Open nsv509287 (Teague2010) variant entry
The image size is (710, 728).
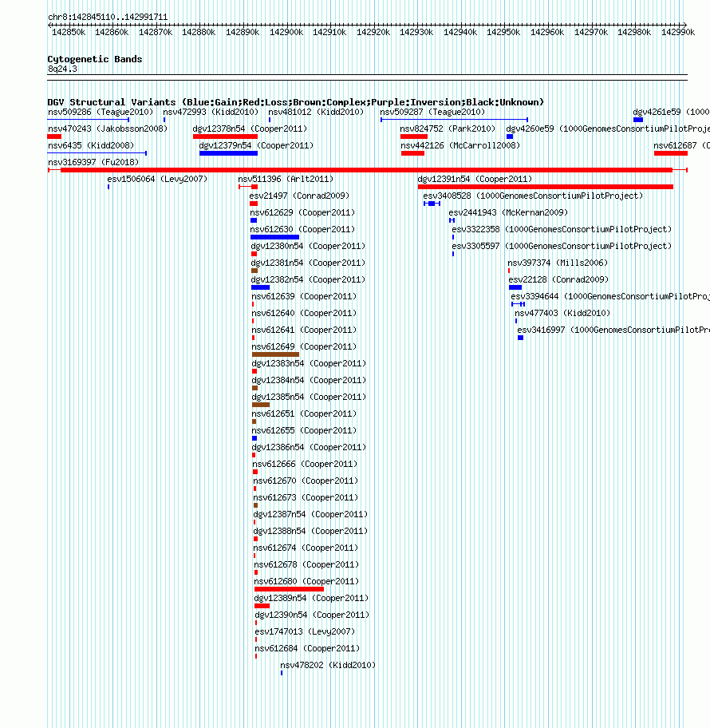[432, 112]
